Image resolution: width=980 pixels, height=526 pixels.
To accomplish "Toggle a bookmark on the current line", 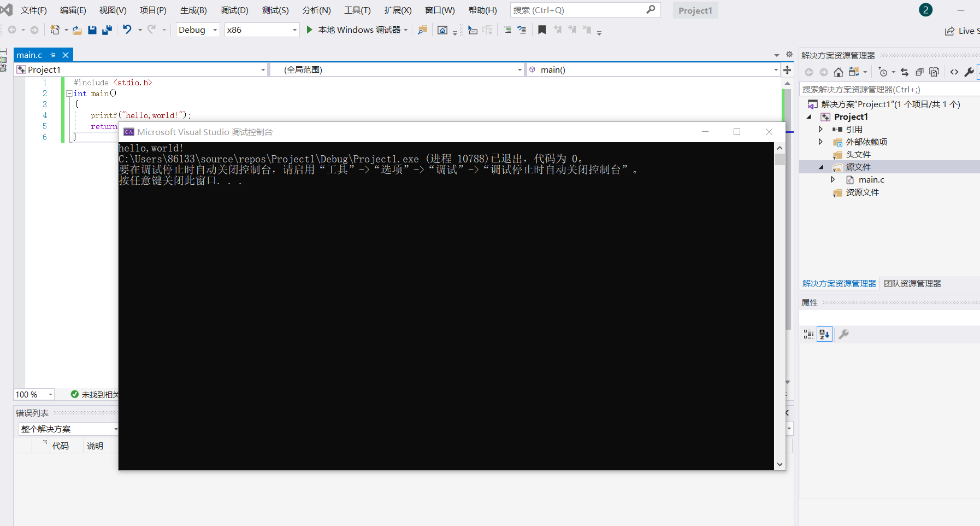I will [542, 30].
